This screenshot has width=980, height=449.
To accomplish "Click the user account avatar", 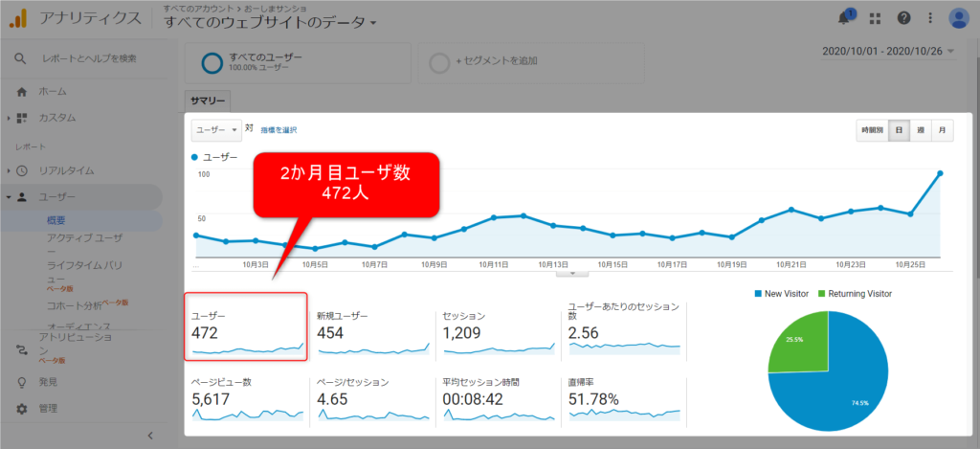I will coord(959,17).
